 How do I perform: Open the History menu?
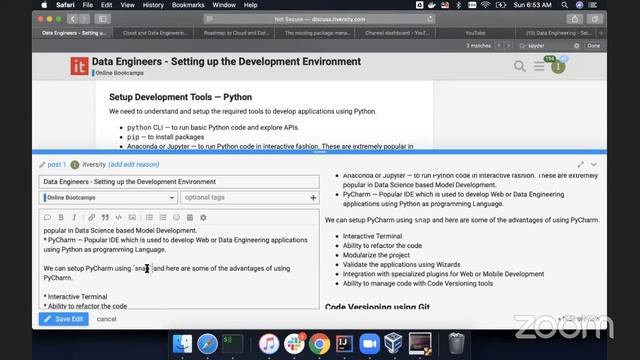(153, 5)
